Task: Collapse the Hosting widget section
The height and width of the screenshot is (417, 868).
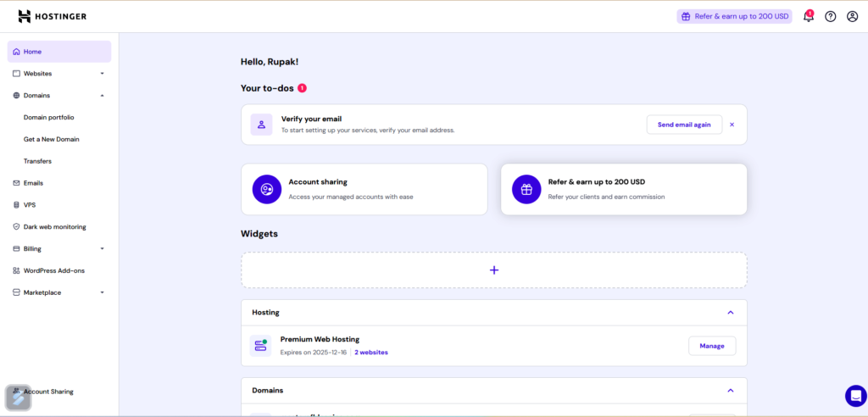Action: click(x=730, y=313)
